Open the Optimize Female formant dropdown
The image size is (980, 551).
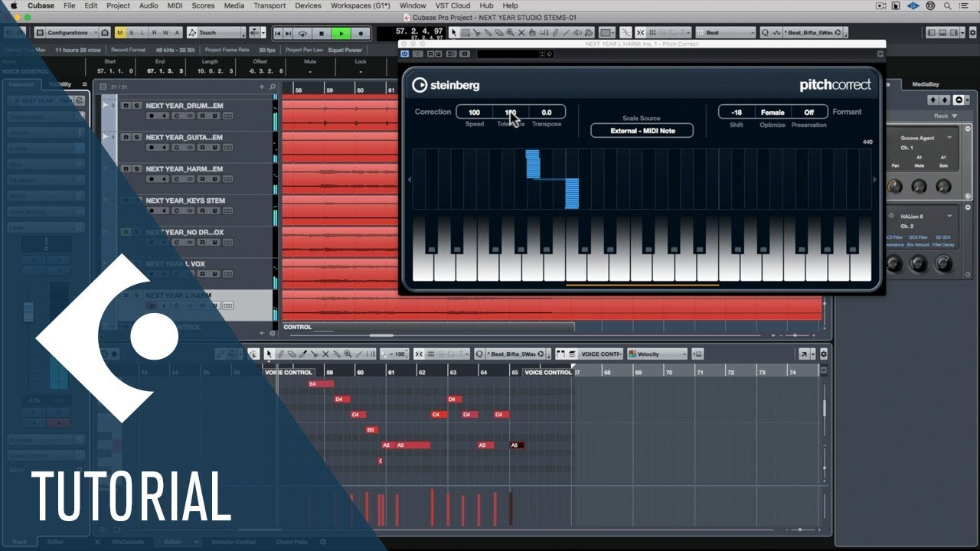coord(773,112)
